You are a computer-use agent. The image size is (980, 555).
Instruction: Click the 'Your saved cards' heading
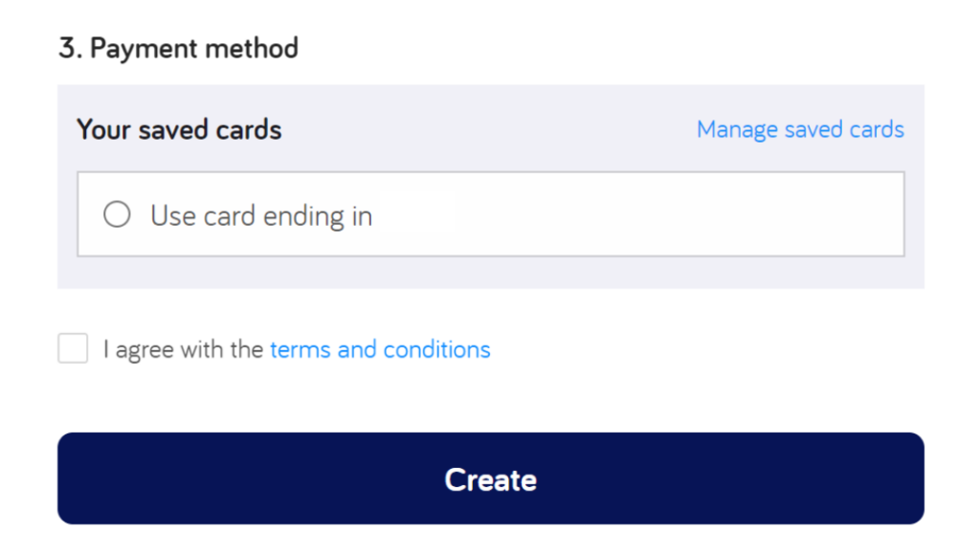tap(178, 129)
